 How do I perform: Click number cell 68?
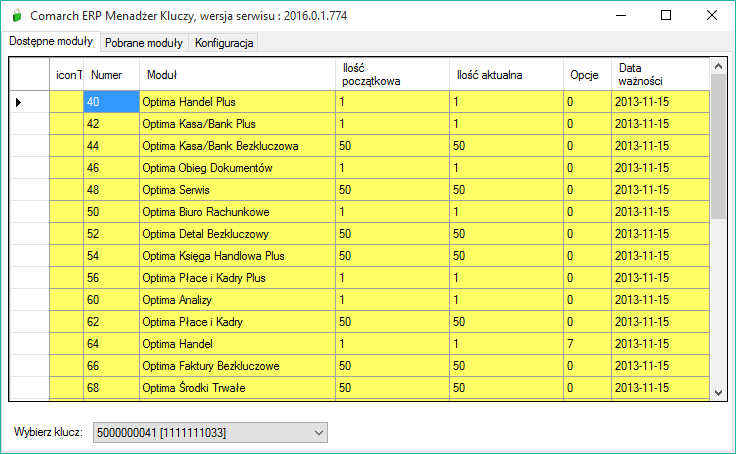click(x=111, y=388)
